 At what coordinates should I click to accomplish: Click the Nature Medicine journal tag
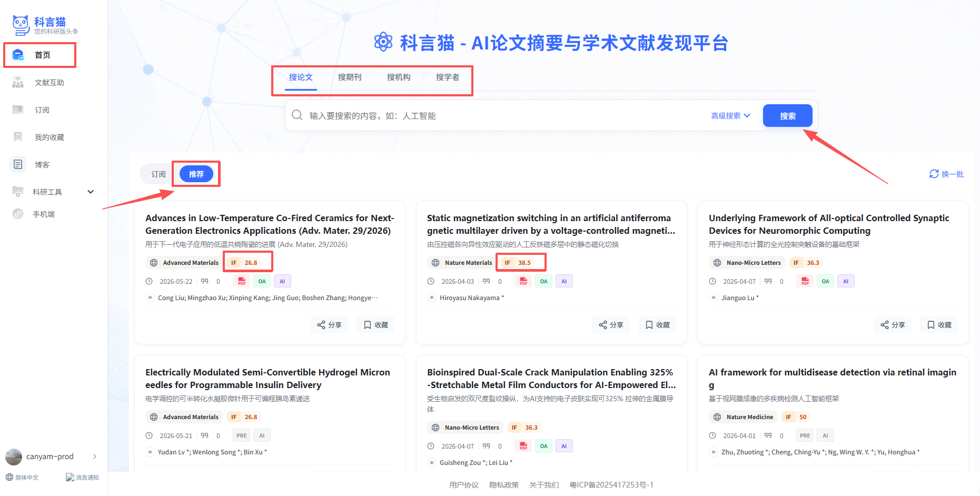[x=743, y=417]
